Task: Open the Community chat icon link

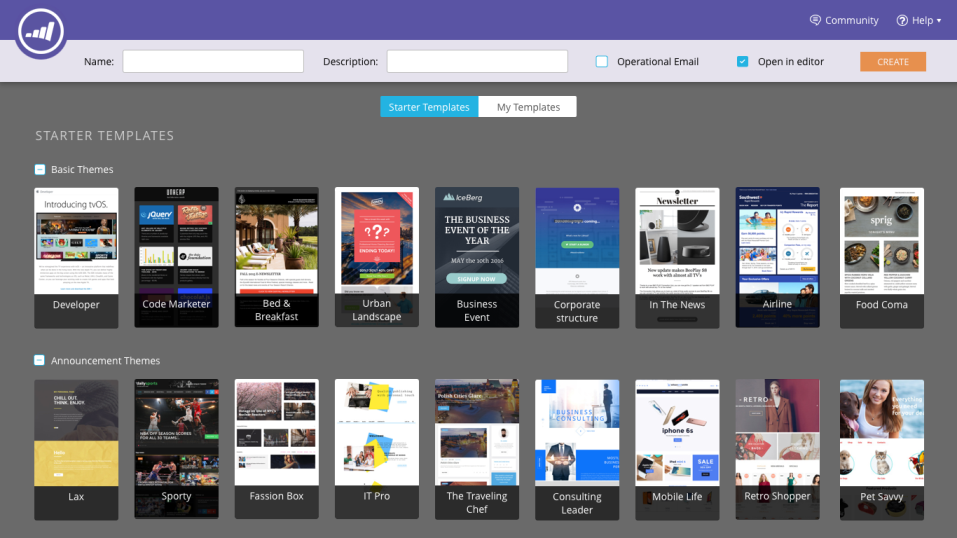Action: tap(815, 20)
